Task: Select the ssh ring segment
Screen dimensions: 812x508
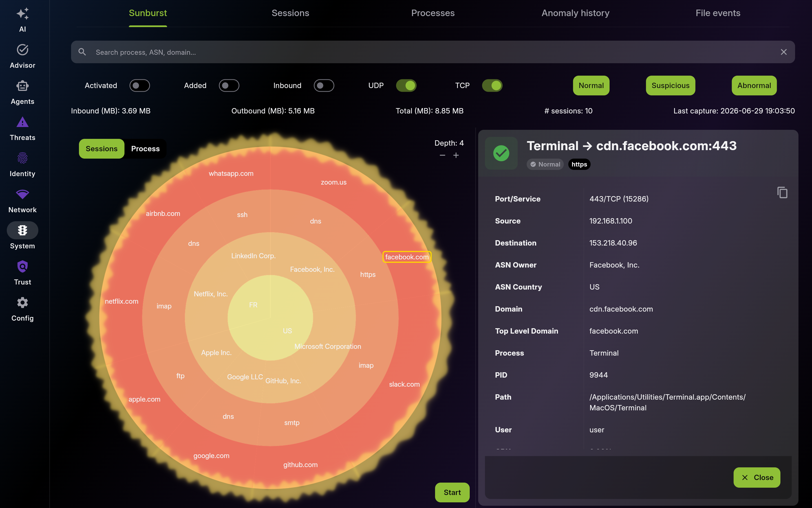Action: tap(242, 214)
